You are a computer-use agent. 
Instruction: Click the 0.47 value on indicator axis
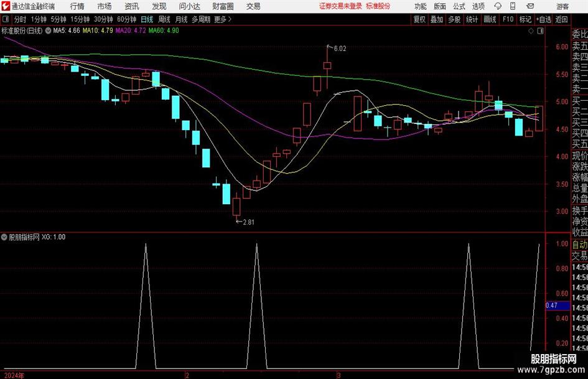point(551,306)
